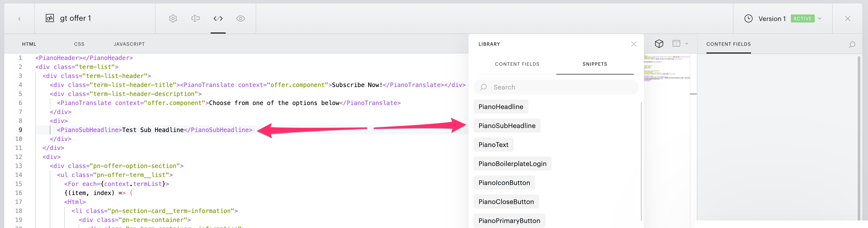
Task: Click line number 9 in the gutter
Action: (20, 130)
